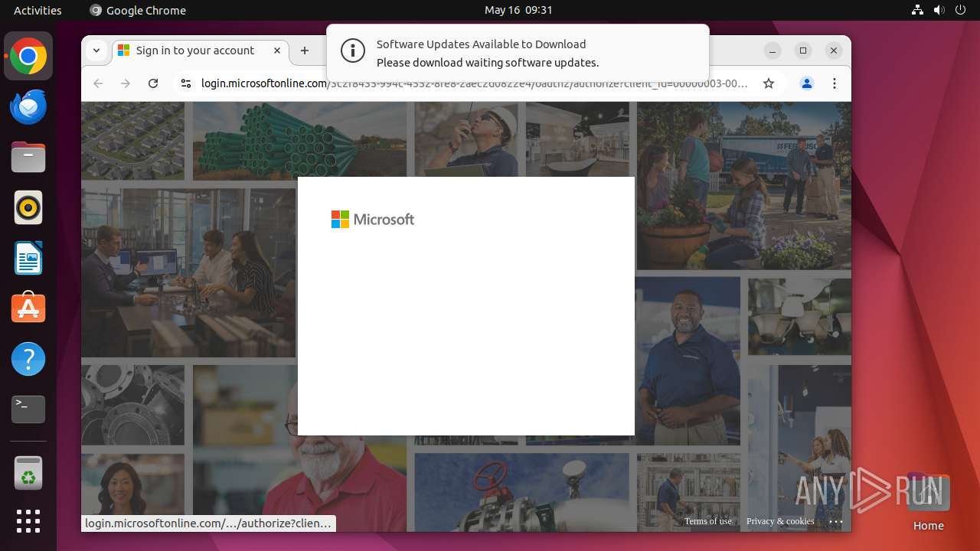This screenshot has width=980, height=551.
Task: Open the Chrome profile avatar
Action: coord(807,83)
